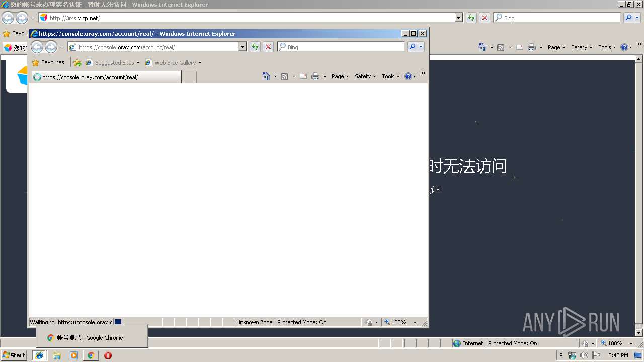The width and height of the screenshot is (644, 362).
Task: Click vertical scrollbar in background window
Action: click(639, 196)
